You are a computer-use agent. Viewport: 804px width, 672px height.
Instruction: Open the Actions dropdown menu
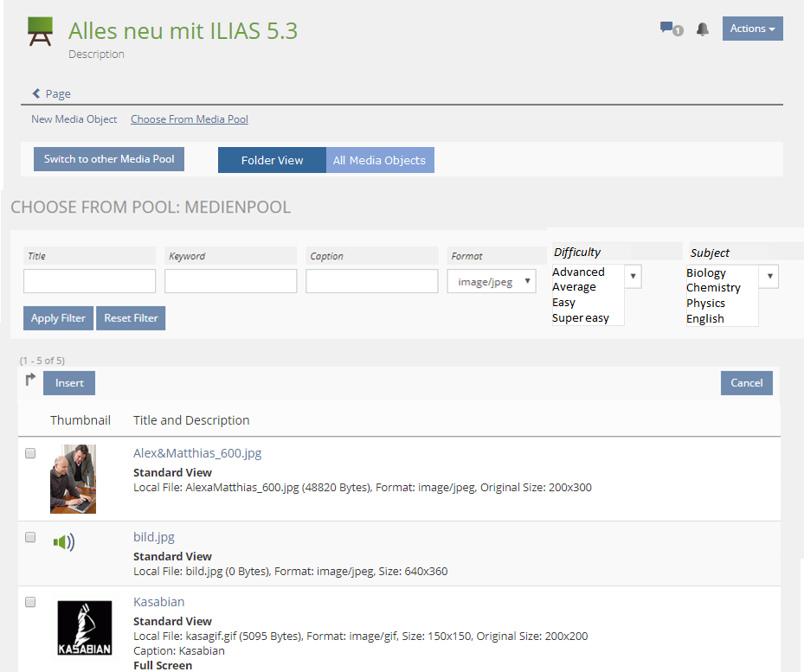coord(752,29)
